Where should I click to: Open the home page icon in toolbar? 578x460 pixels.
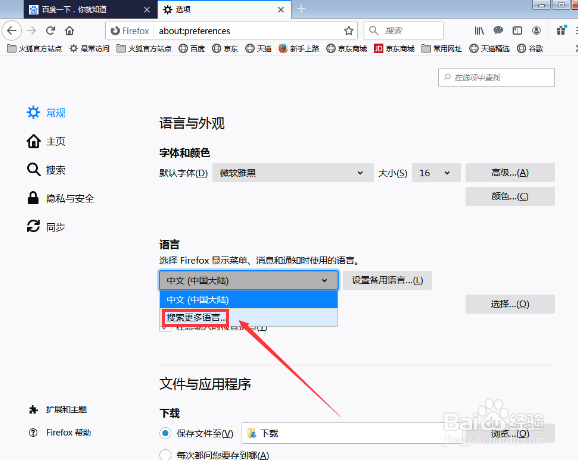70,31
